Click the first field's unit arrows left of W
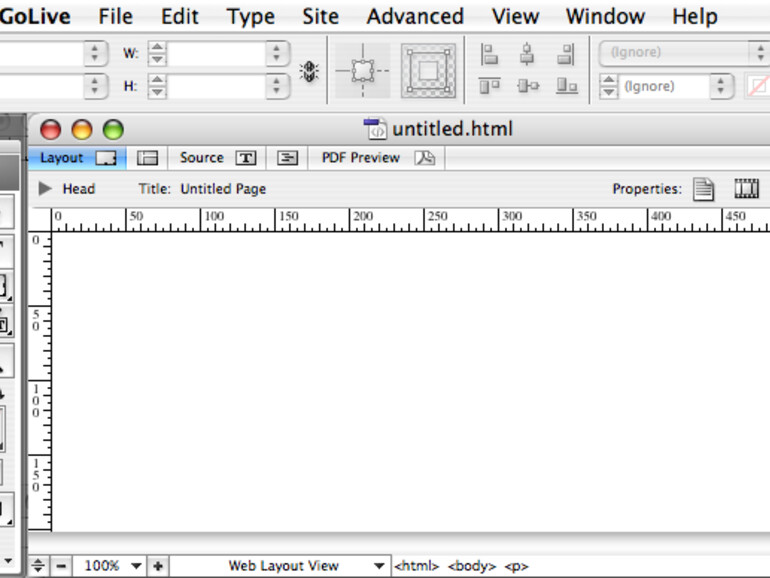This screenshot has width=770, height=578. [95, 53]
